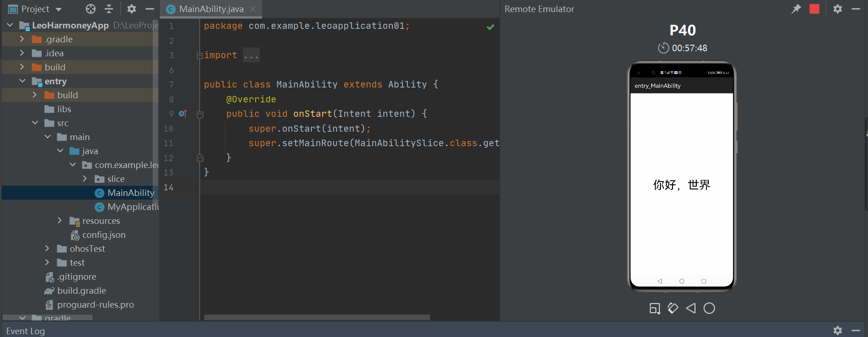868x337 pixels.
Task: Expand the top-level build folder
Action: pyautogui.click(x=22, y=67)
